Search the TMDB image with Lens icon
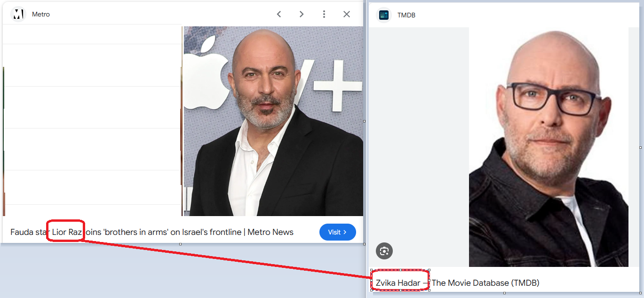Screen dimensions: 644x298 384,251
